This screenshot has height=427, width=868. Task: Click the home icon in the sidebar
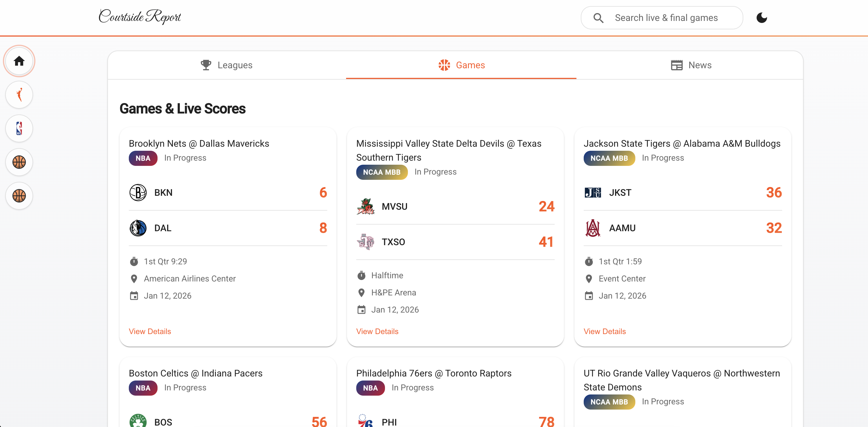point(19,61)
